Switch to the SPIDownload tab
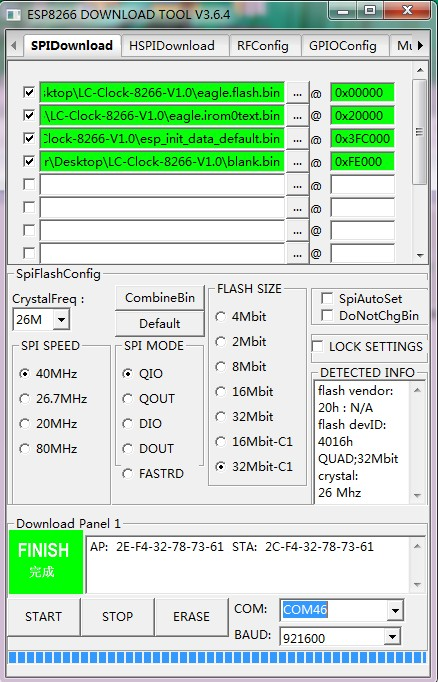This screenshot has height=682, width=438. [x=72, y=45]
